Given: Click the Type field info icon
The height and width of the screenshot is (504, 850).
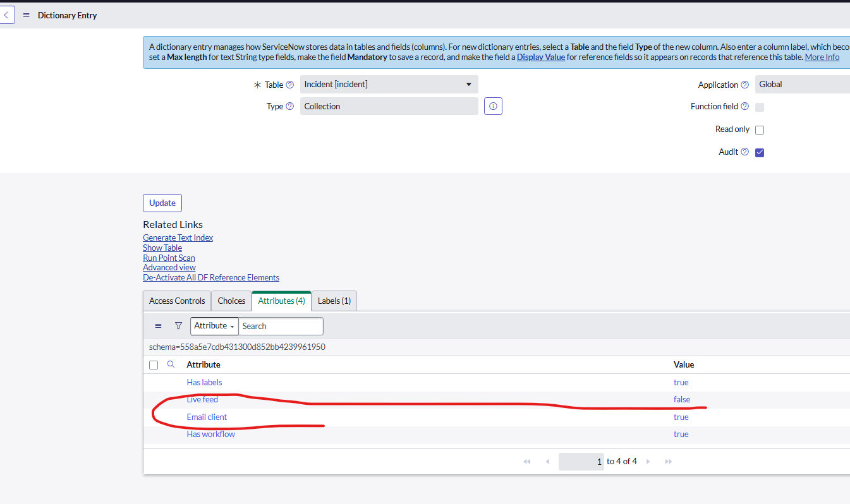Looking at the screenshot, I should tap(493, 106).
